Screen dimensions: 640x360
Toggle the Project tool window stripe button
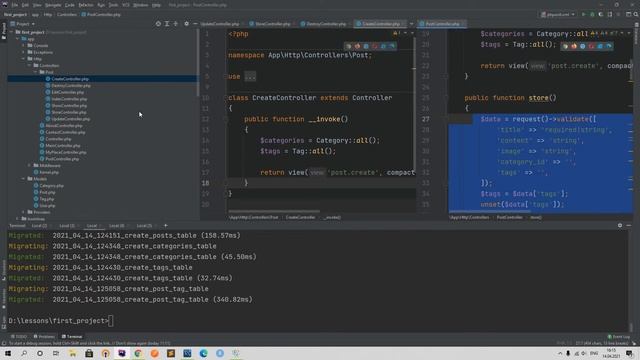pyautogui.click(x=3, y=31)
